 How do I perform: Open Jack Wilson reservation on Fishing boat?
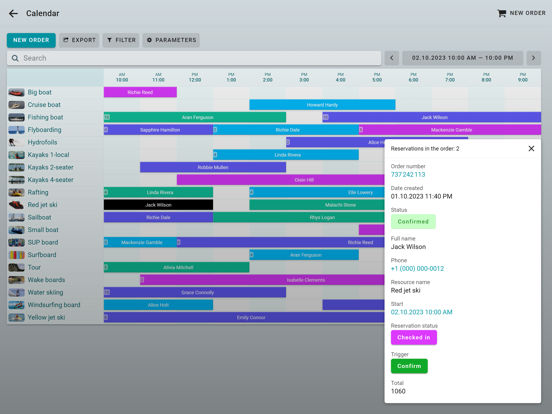point(432,117)
